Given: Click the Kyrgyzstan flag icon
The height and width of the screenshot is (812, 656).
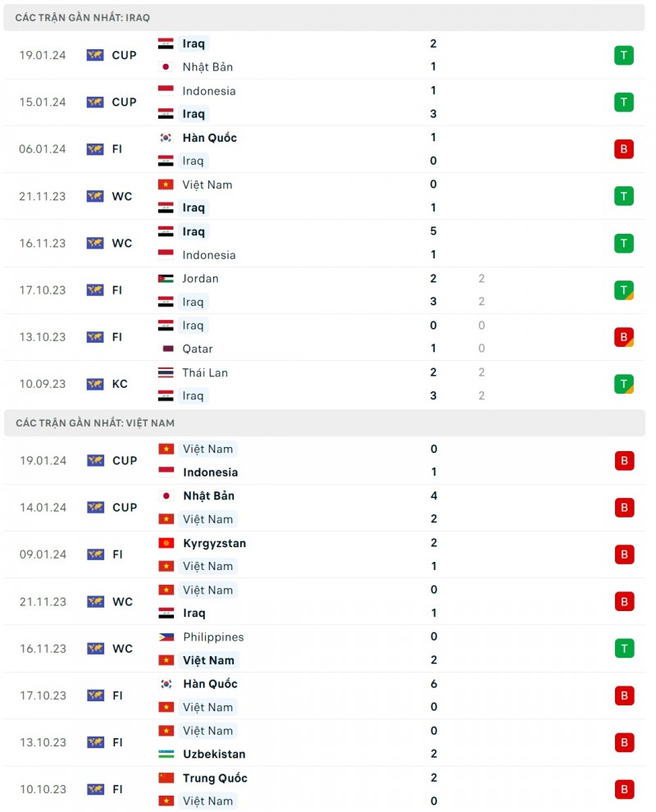Looking at the screenshot, I should [x=166, y=543].
